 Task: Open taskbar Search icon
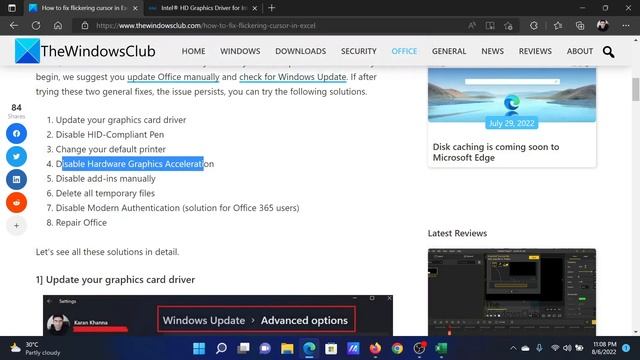221,348
